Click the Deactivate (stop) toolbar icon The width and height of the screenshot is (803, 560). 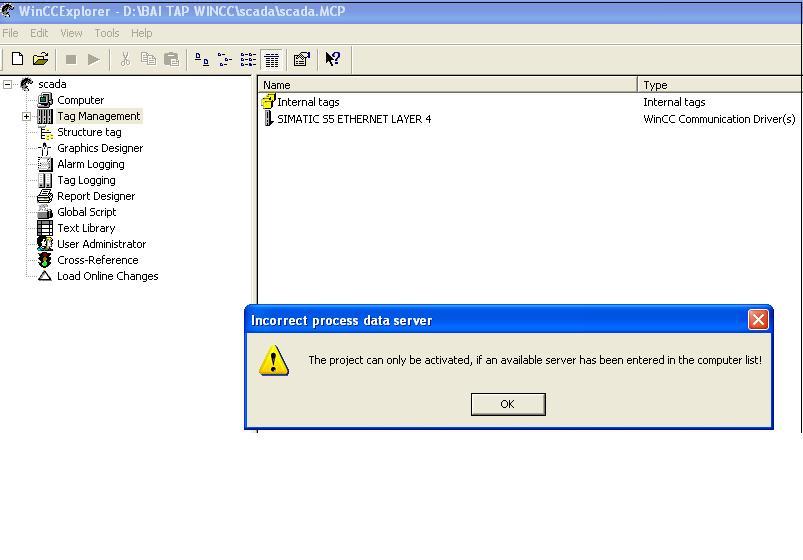coord(71,59)
